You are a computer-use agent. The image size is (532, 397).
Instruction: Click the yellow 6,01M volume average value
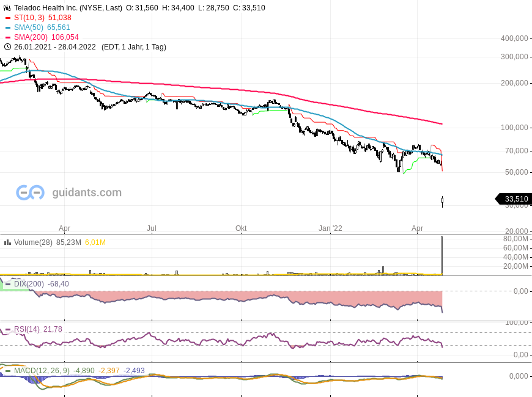click(x=95, y=242)
